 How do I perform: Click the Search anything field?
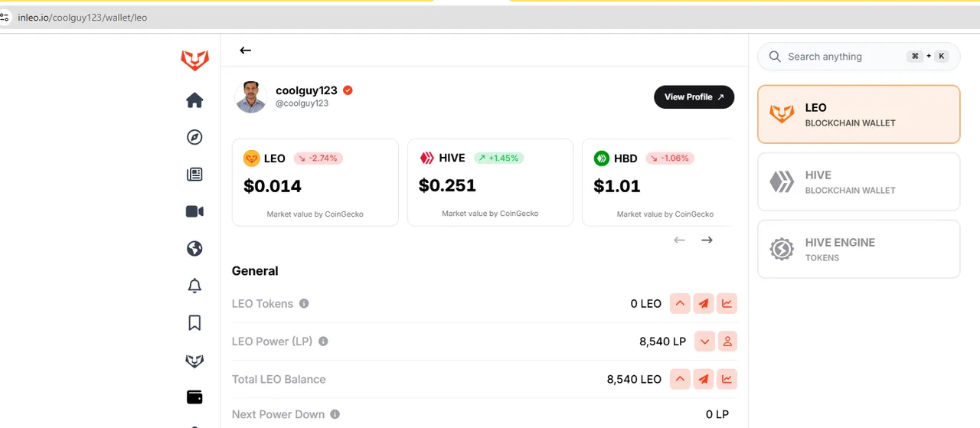858,57
